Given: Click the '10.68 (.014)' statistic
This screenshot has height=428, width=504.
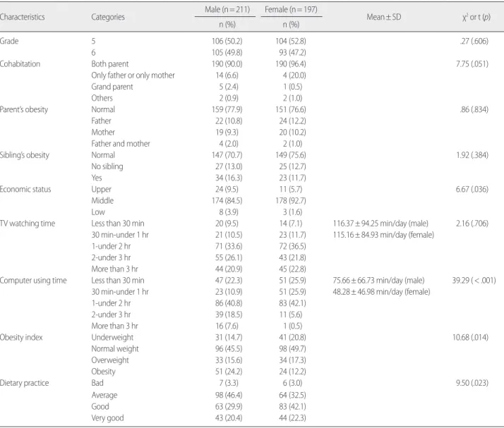Looking at the screenshot, I should pyautogui.click(x=471, y=338).
